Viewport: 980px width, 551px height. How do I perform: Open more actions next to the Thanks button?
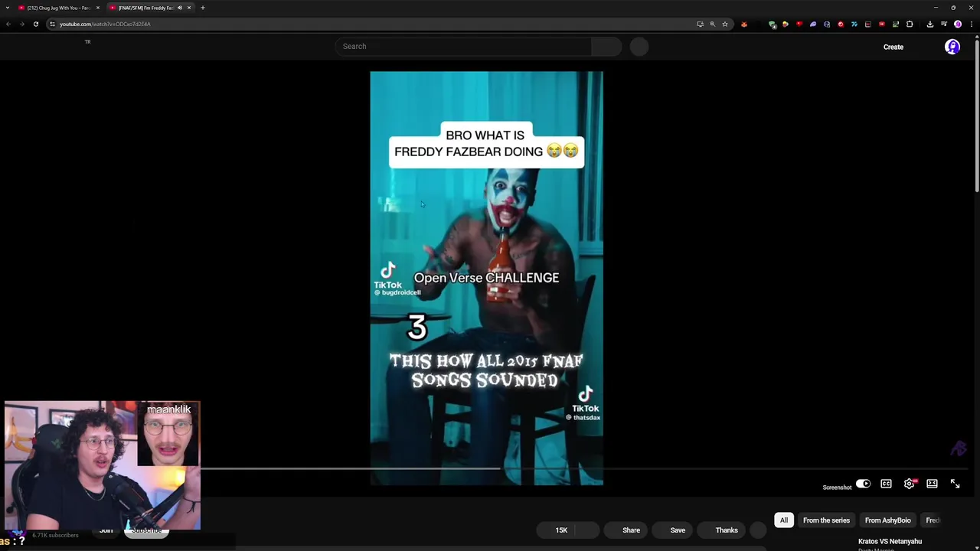[758, 530]
